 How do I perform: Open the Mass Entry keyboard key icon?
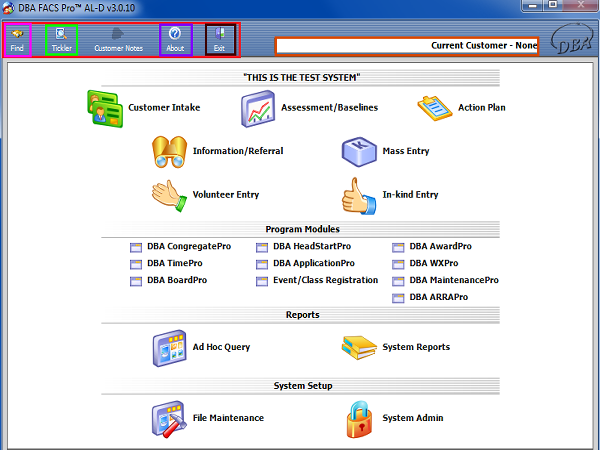click(359, 152)
